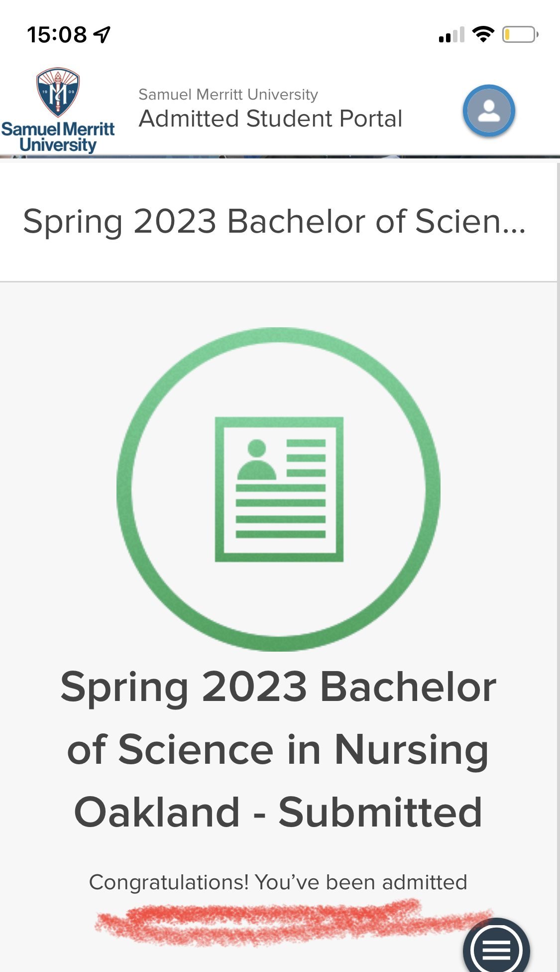Click the Samuel Merritt University wordmark text
The height and width of the screenshot is (972, 560).
(x=58, y=137)
